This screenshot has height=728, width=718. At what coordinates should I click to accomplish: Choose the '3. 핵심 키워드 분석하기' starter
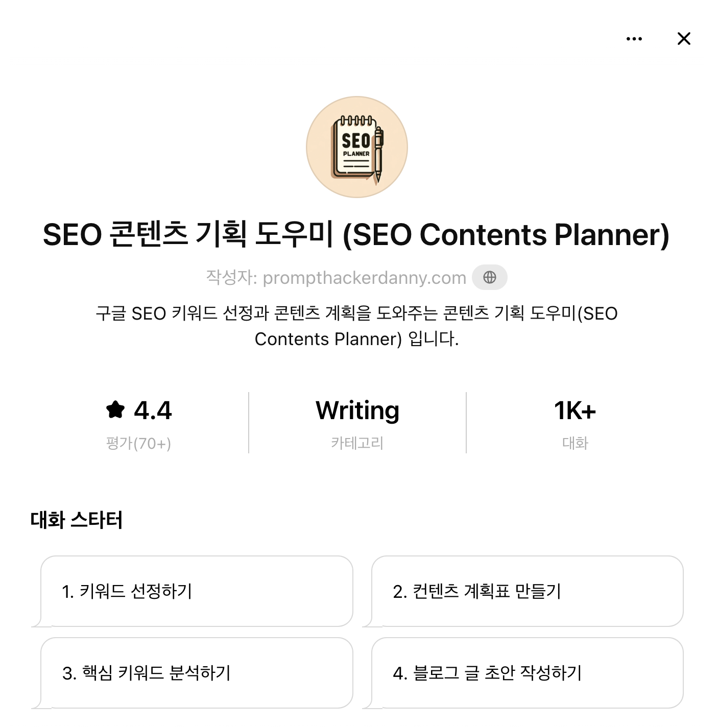(196, 673)
